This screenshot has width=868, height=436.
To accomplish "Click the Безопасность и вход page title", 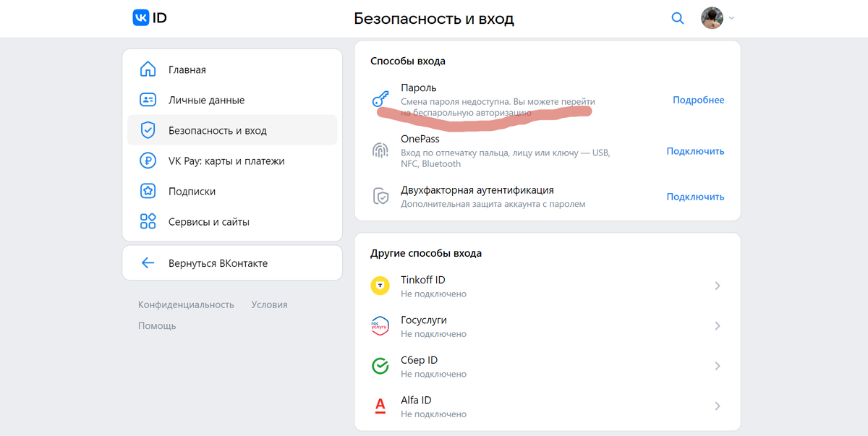I will pos(434,19).
